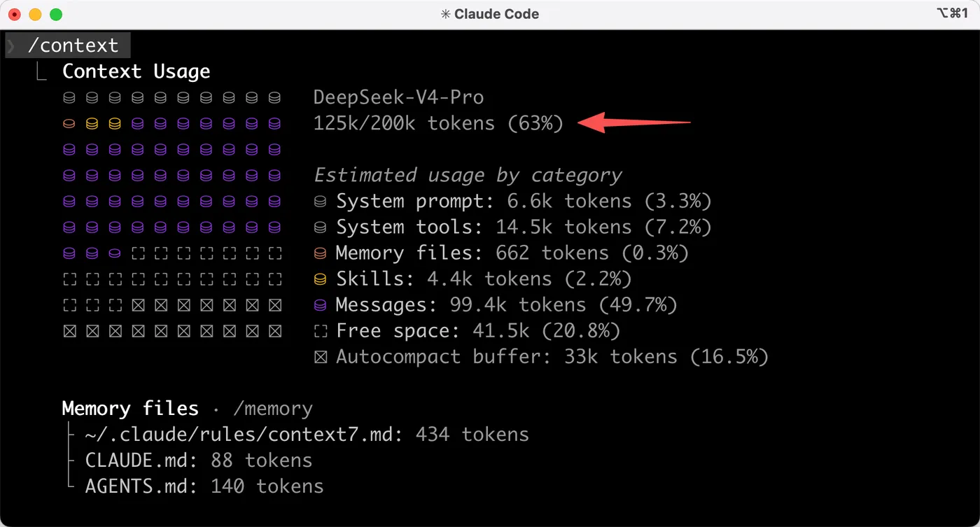Image resolution: width=980 pixels, height=527 pixels.
Task: Click the orange Memory files legend icon
Action: pos(321,253)
